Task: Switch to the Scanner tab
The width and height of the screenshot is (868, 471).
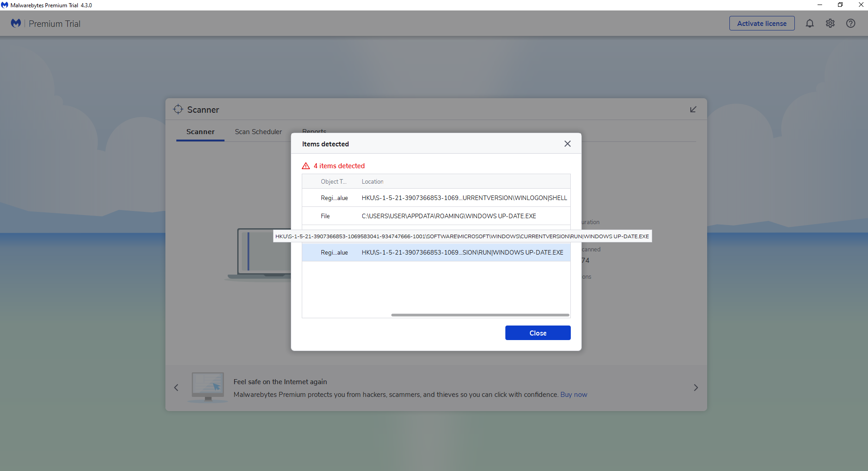Action: point(200,132)
